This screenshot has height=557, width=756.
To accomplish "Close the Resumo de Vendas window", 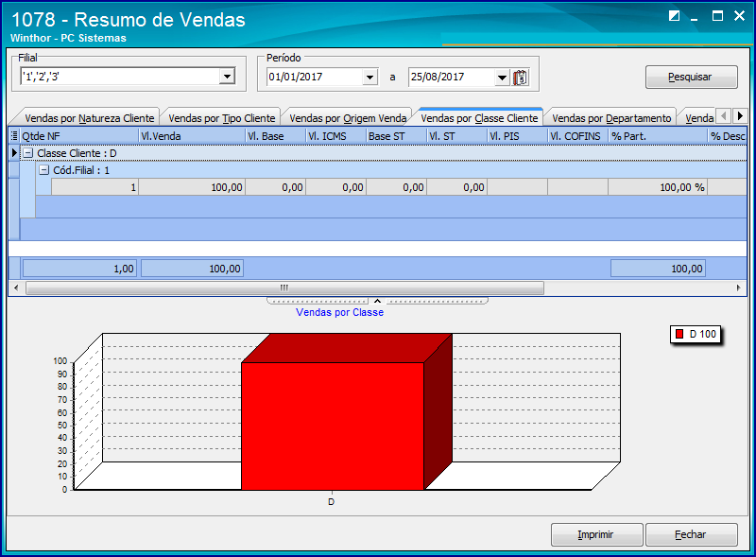I will 739,16.
